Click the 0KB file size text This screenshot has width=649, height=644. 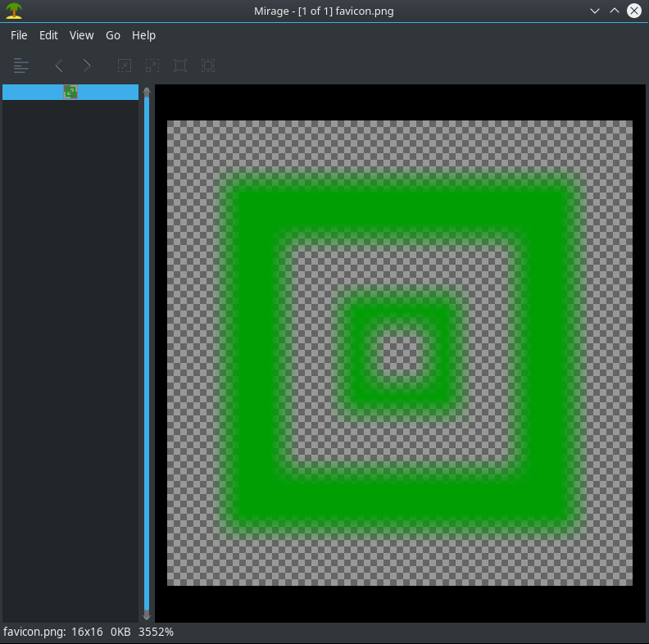pyautogui.click(x=120, y=632)
